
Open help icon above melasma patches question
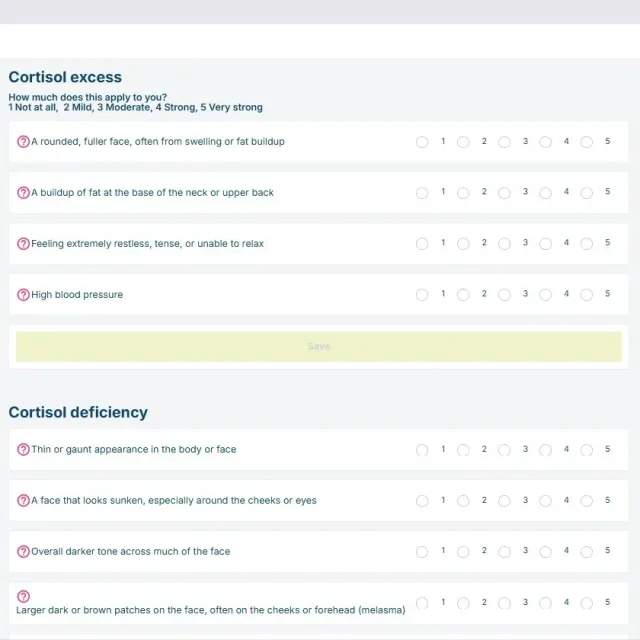23,596
